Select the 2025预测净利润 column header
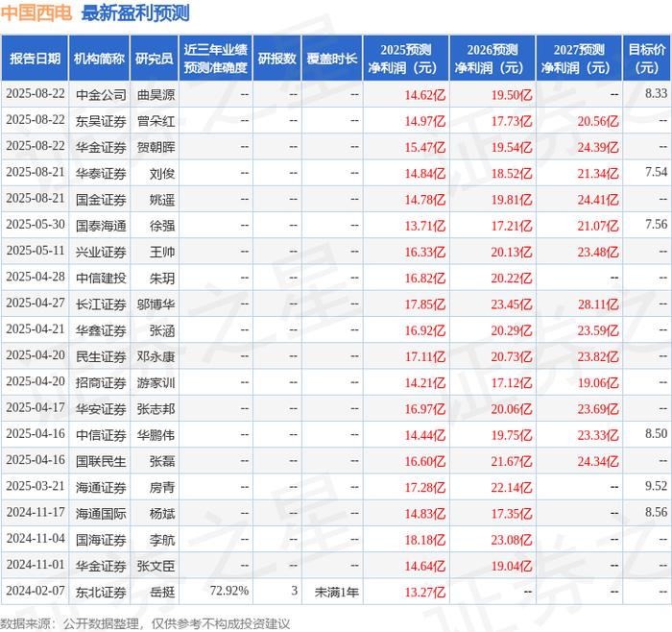The width and height of the screenshot is (672, 632). tap(406, 59)
